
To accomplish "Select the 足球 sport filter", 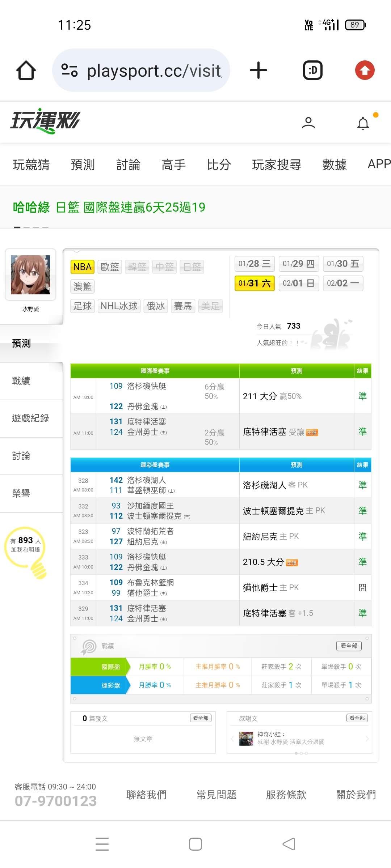I will click(x=83, y=306).
